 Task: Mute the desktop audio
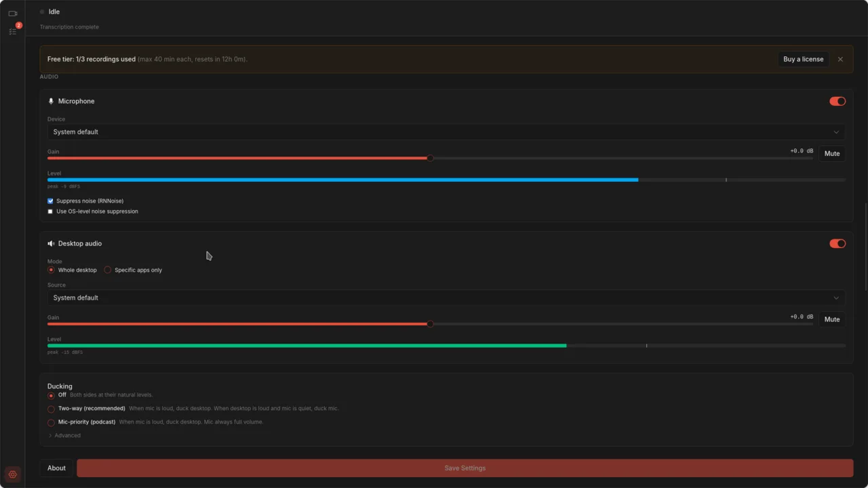[832, 319]
